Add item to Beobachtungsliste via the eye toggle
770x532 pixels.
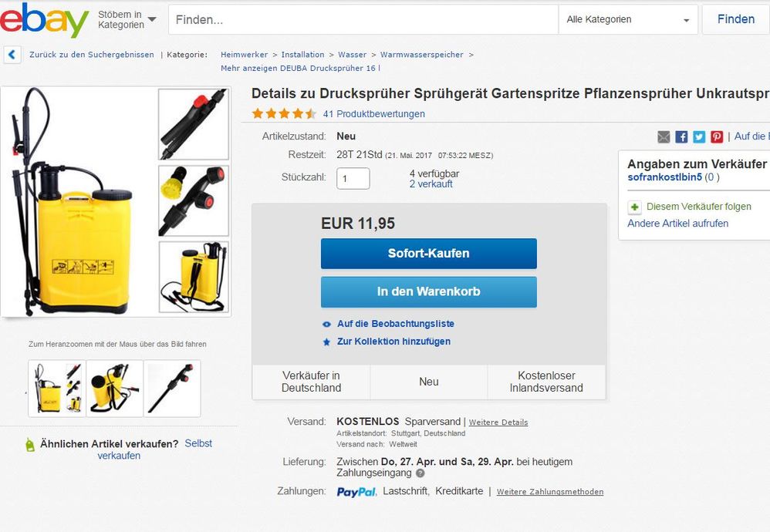327,324
